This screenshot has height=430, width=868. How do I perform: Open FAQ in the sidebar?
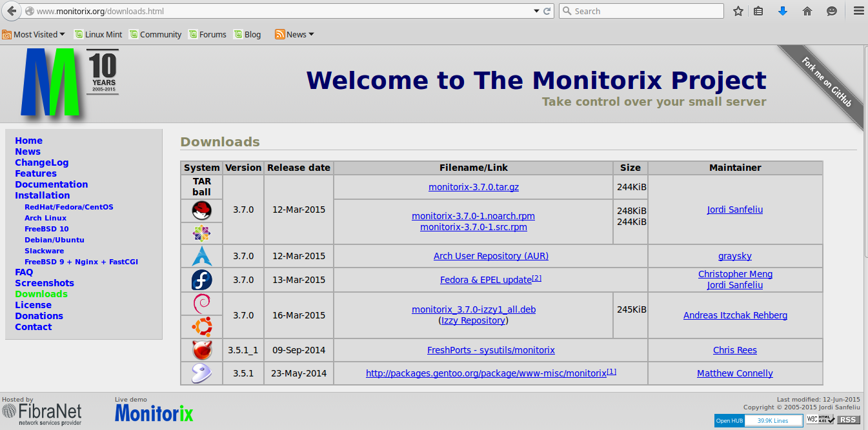tap(24, 272)
